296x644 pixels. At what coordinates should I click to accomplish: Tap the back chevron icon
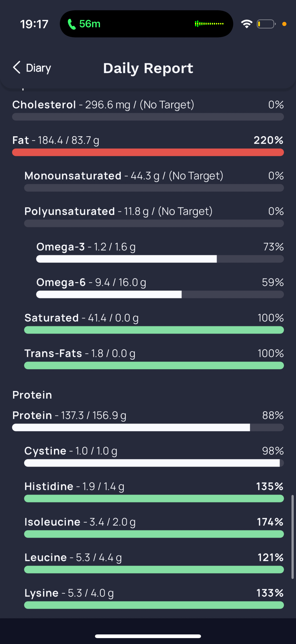[17, 68]
